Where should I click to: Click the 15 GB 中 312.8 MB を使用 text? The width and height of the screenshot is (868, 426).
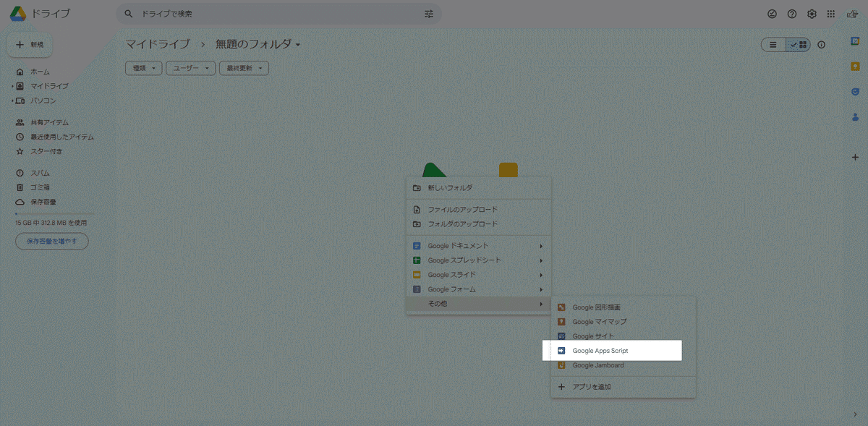pos(51,223)
